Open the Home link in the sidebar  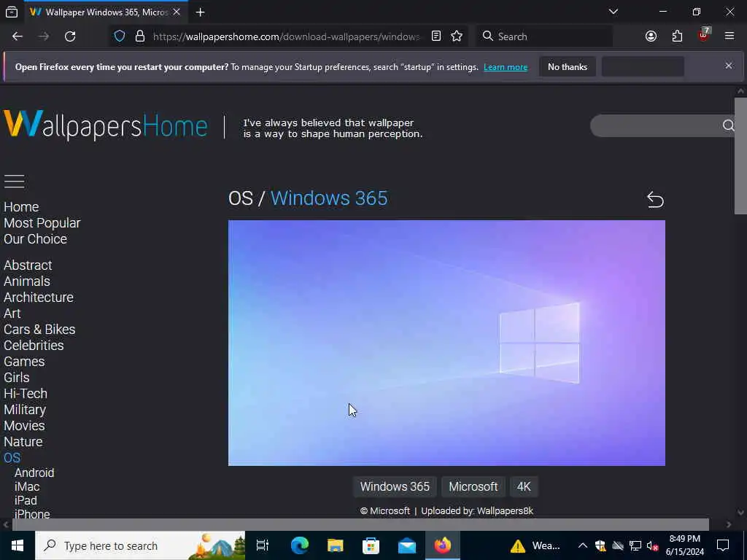click(x=21, y=207)
